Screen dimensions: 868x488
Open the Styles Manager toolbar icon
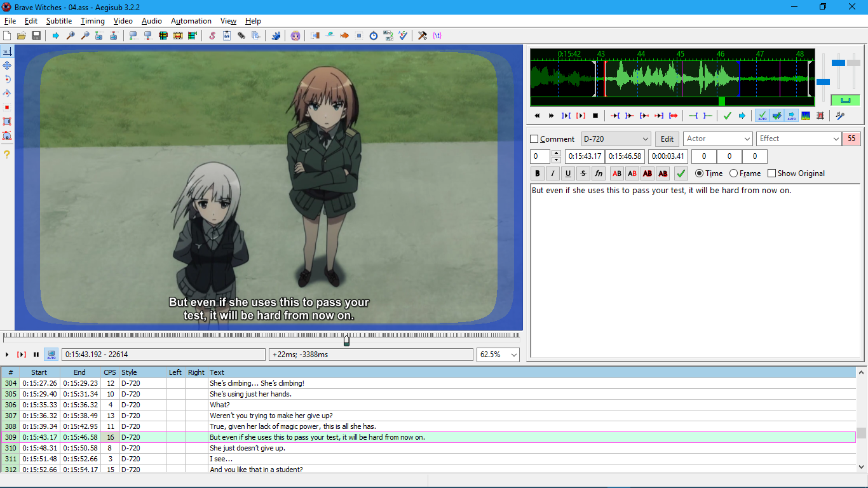point(212,36)
